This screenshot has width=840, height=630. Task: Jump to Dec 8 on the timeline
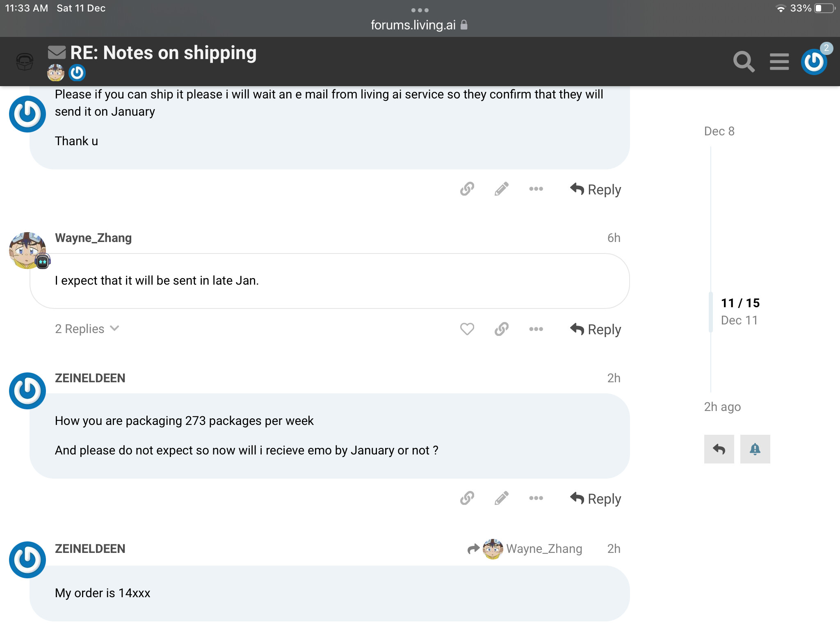(719, 131)
